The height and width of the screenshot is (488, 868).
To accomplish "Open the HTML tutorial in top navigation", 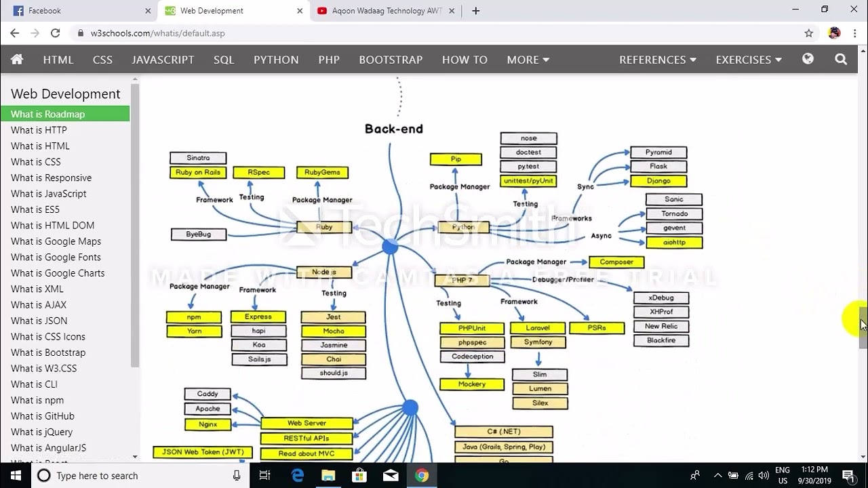I will pos(58,60).
